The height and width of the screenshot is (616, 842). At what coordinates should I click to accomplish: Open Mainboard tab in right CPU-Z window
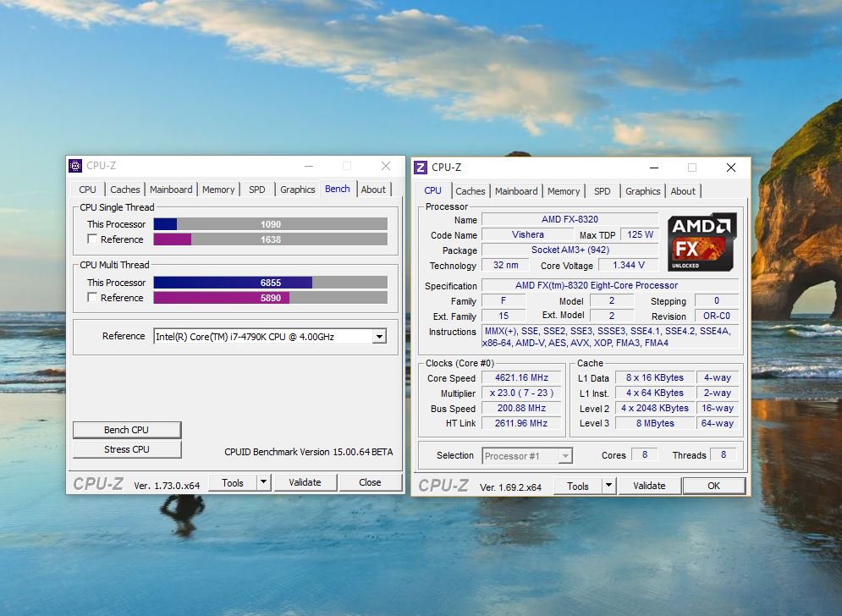point(516,191)
